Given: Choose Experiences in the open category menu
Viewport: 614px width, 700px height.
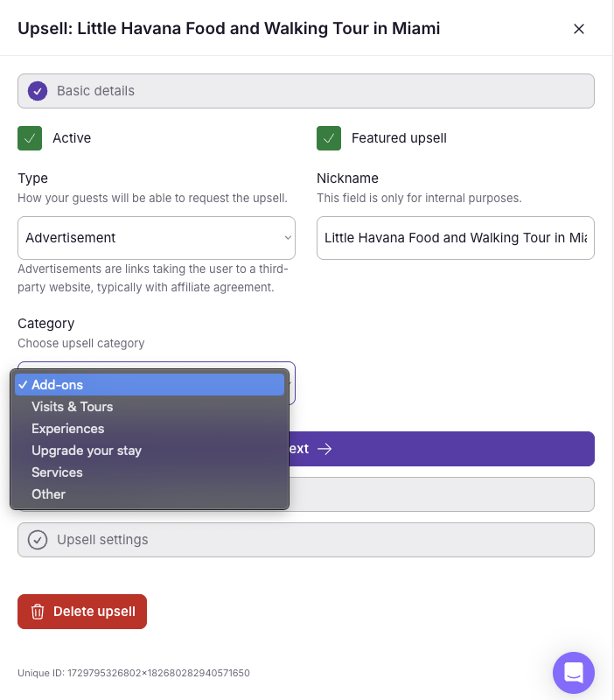Looking at the screenshot, I should [x=67, y=429].
